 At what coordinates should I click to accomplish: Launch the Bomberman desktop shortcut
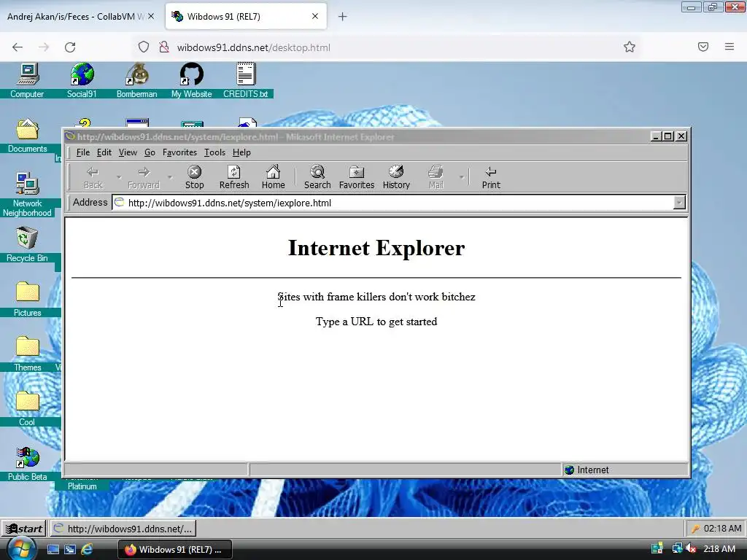pos(136,80)
